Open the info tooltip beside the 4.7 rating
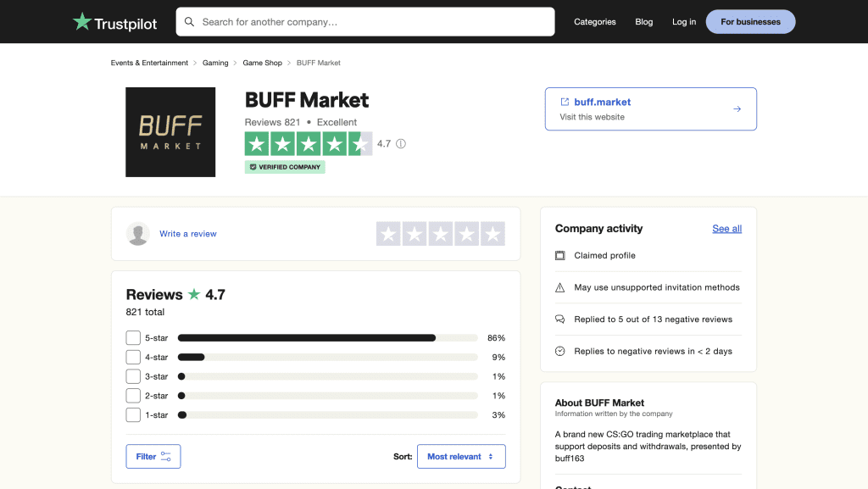 point(400,143)
